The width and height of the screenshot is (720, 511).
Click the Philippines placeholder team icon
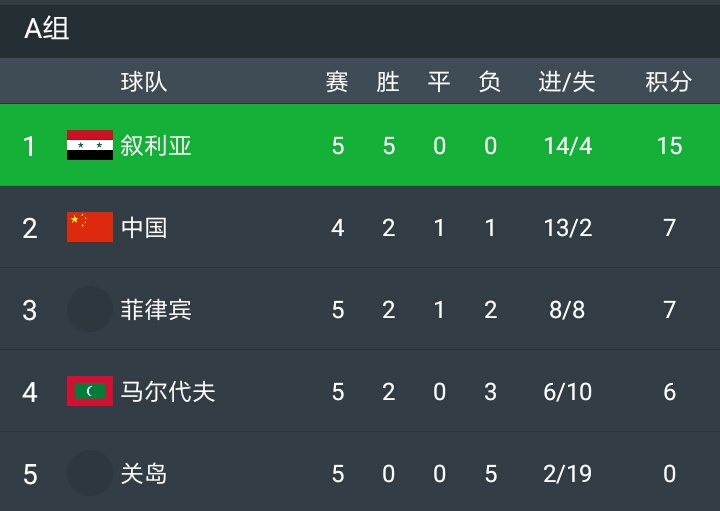coord(90,310)
